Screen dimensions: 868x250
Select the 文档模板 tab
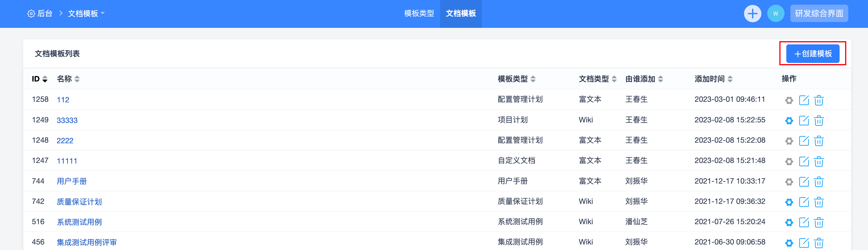pos(460,14)
